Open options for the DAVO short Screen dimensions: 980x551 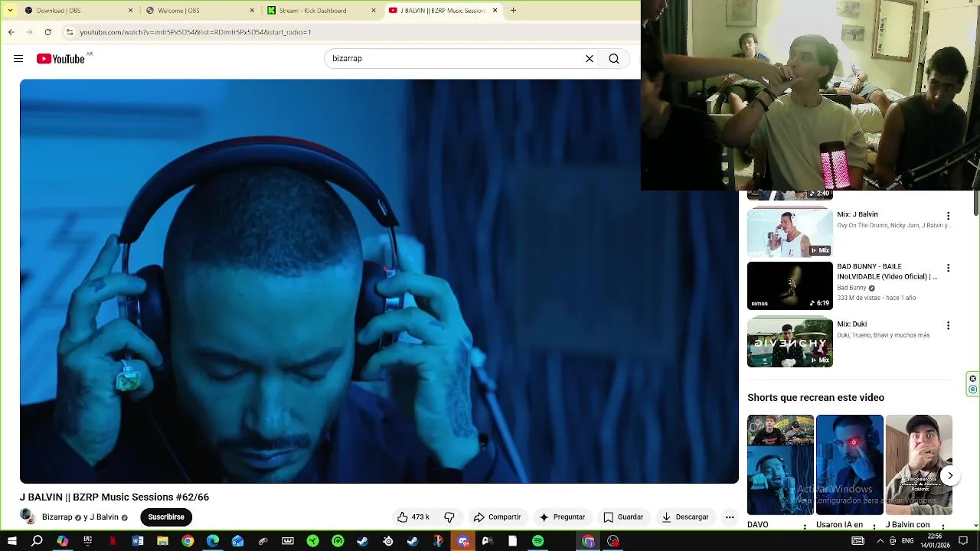coord(805,527)
